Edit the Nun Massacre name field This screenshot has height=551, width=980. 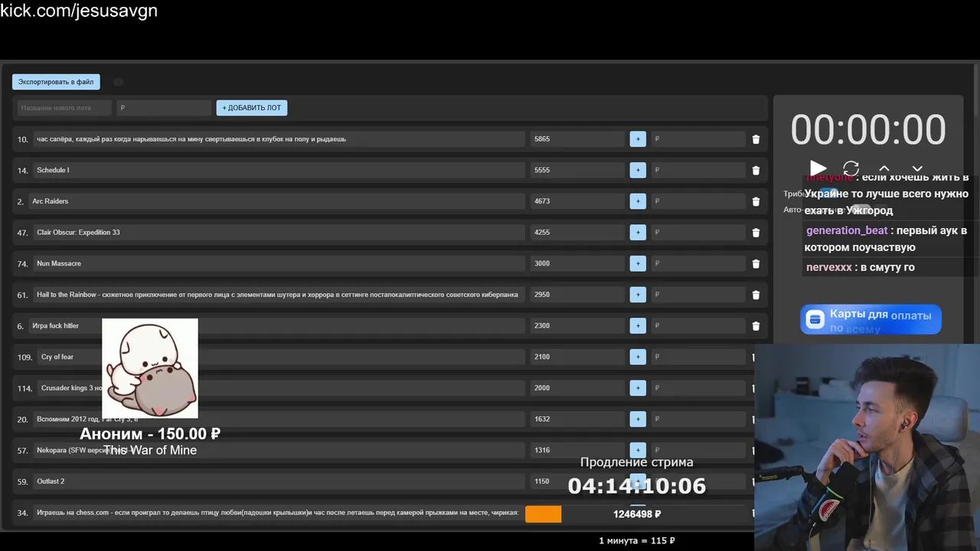click(x=279, y=263)
